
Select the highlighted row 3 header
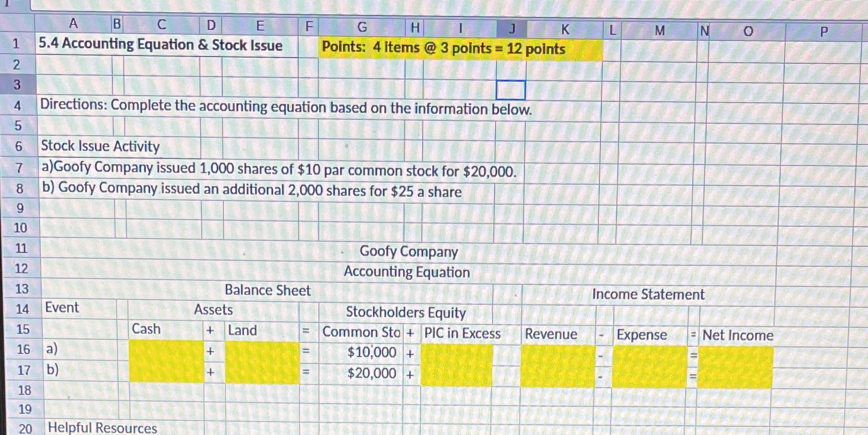17,84
